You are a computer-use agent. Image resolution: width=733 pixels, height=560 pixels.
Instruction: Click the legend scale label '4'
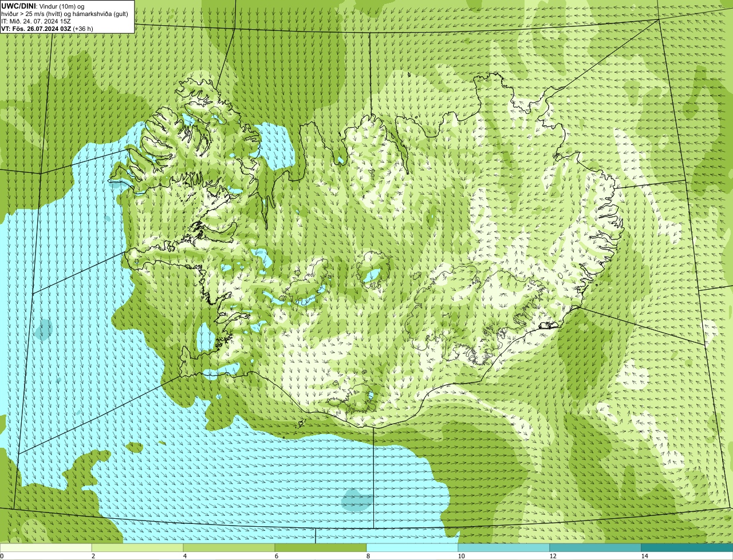point(184,556)
